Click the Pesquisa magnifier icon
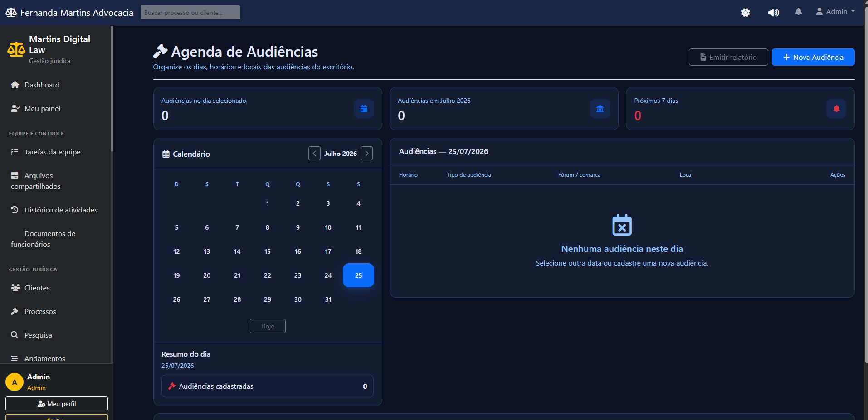This screenshot has width=868, height=420. [15, 335]
